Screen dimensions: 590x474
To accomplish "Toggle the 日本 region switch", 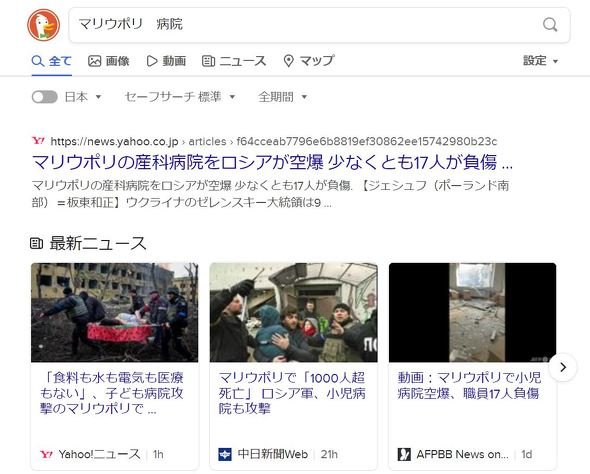I will point(44,97).
